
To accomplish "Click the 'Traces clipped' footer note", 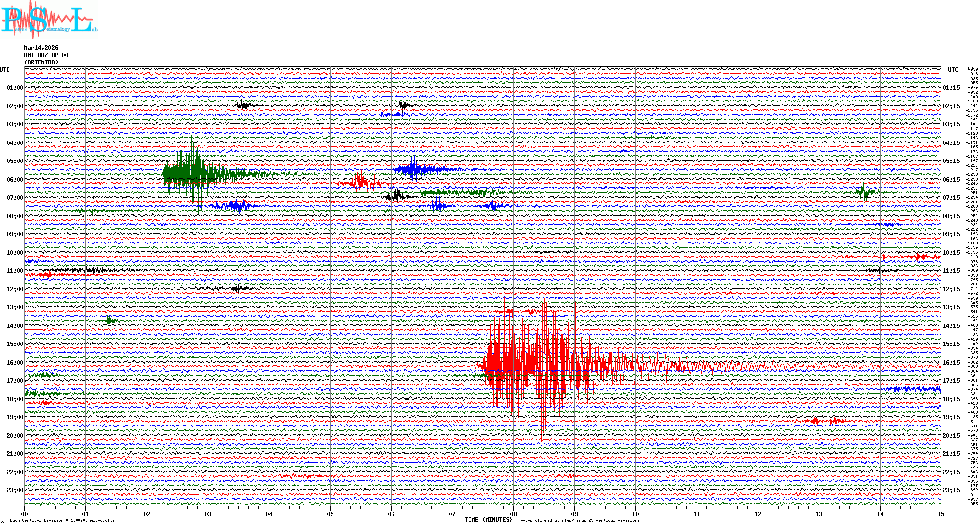I will 578,520.
